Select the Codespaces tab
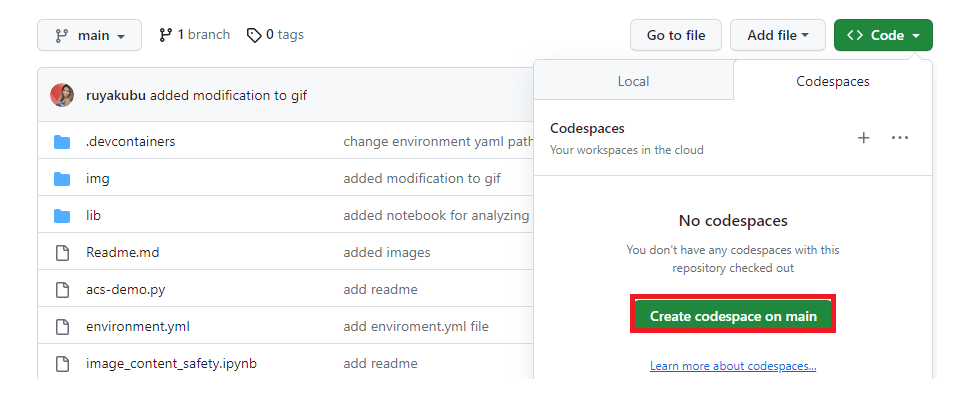The height and width of the screenshot is (401, 972). pos(833,81)
